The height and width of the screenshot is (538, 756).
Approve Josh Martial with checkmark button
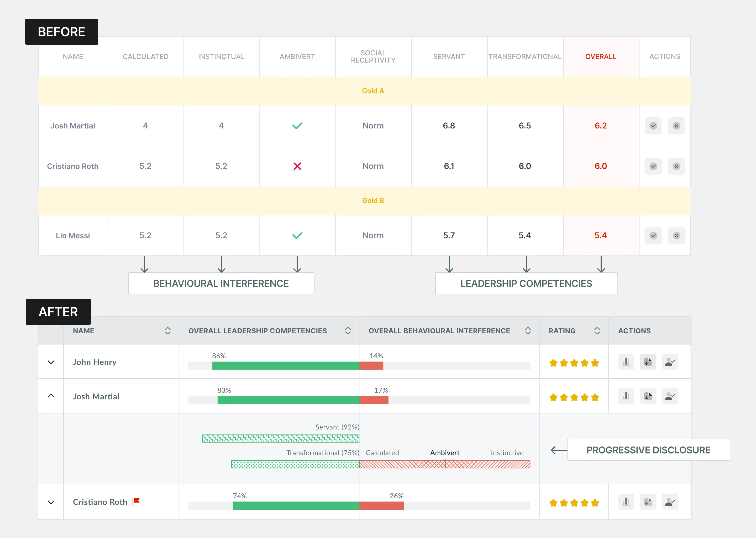pos(653,126)
